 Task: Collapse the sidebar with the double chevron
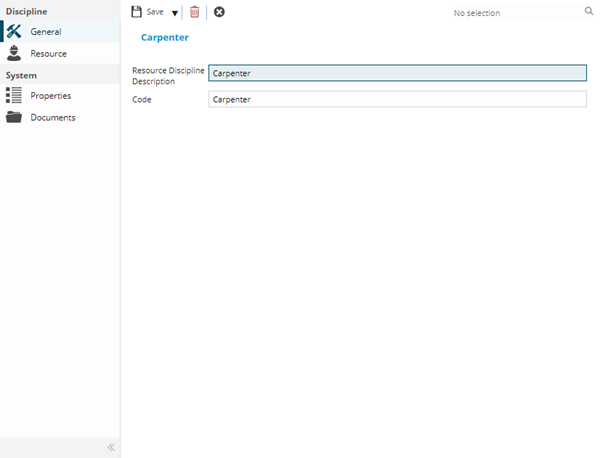coord(111,447)
